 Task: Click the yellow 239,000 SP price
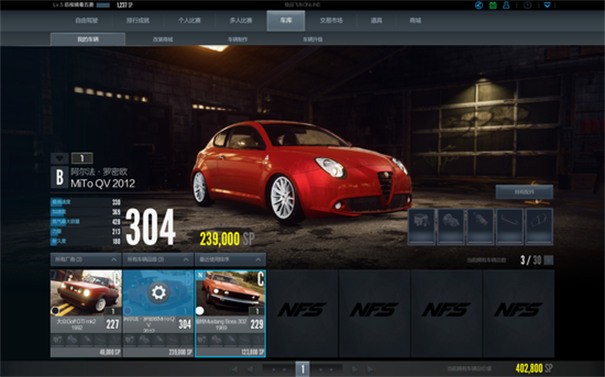tap(227, 239)
